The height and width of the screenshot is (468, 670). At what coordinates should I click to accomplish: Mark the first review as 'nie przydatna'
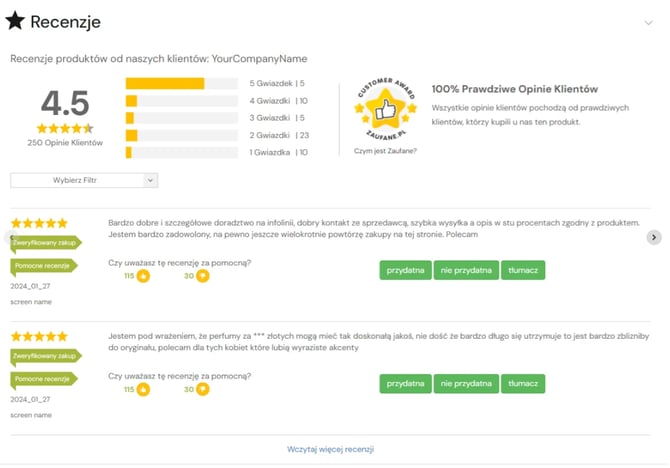(465, 270)
